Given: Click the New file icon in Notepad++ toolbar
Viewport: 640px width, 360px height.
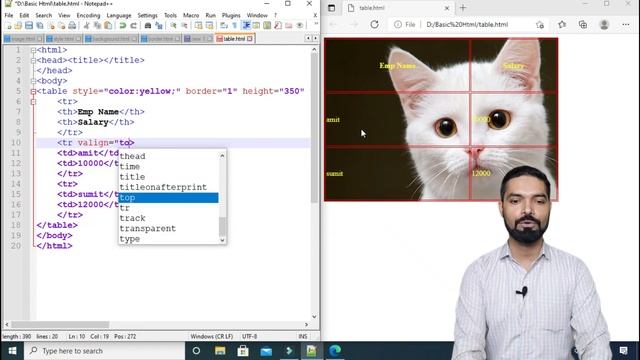Looking at the screenshot, I should point(8,26).
